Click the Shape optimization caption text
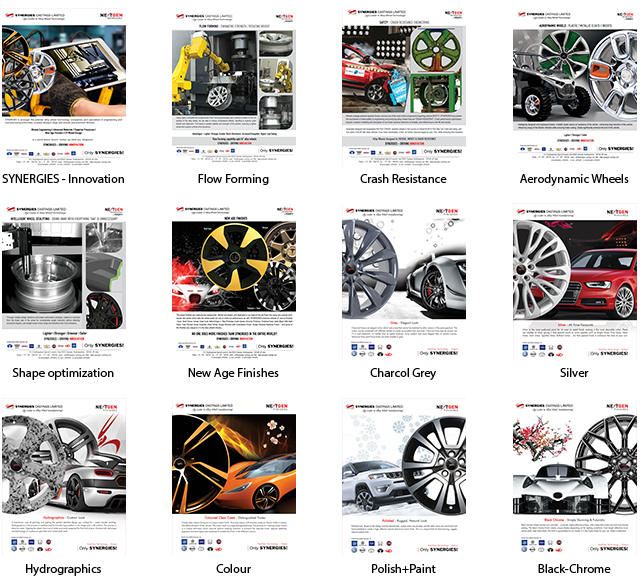The width and height of the screenshot is (644, 588). [x=63, y=373]
